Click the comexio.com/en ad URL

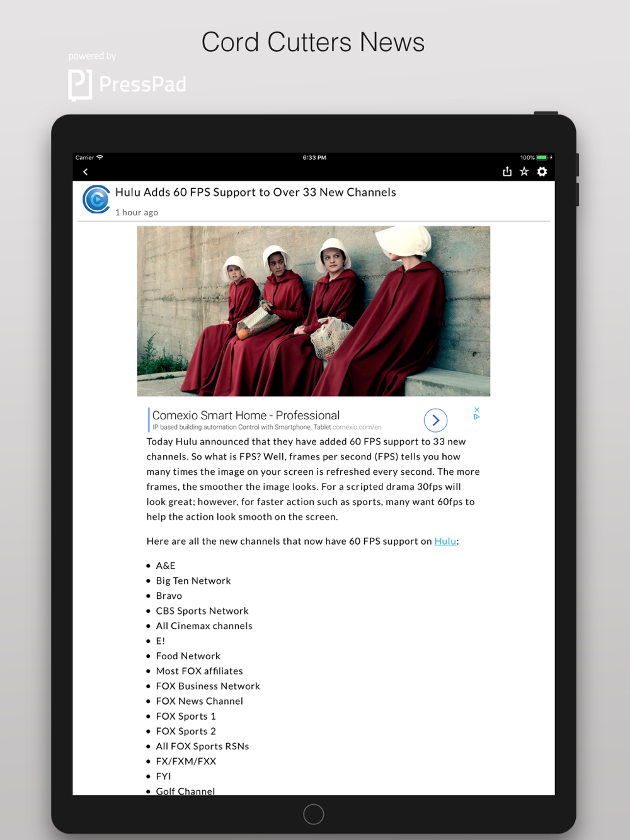357,427
